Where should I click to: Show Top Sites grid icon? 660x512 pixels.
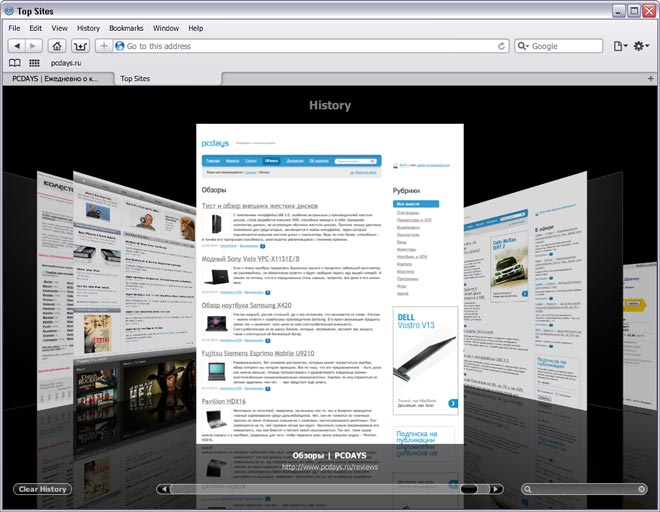(34, 63)
